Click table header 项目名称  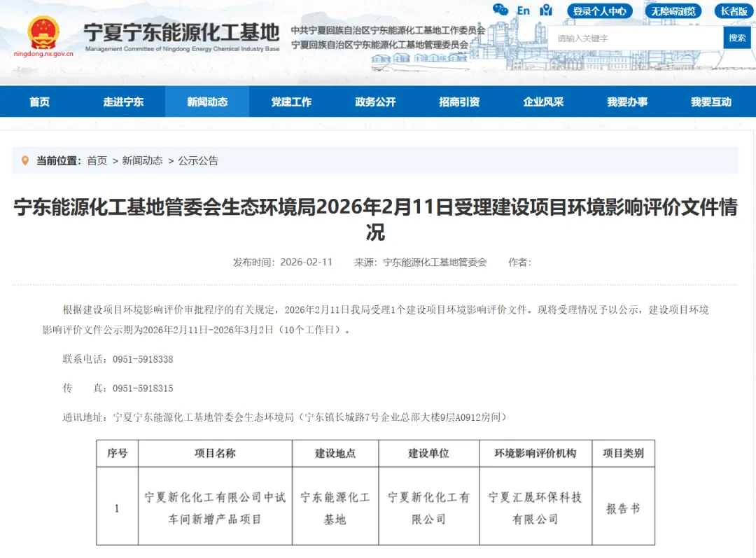[x=215, y=454]
